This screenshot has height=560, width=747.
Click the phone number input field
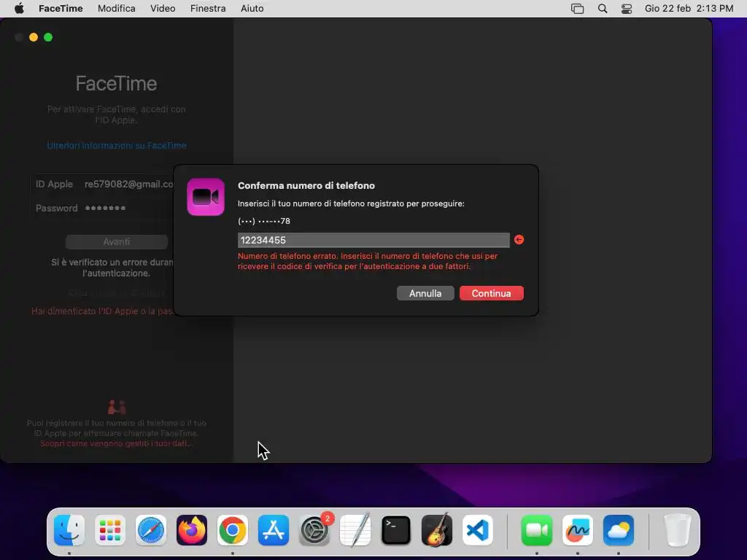(373, 240)
